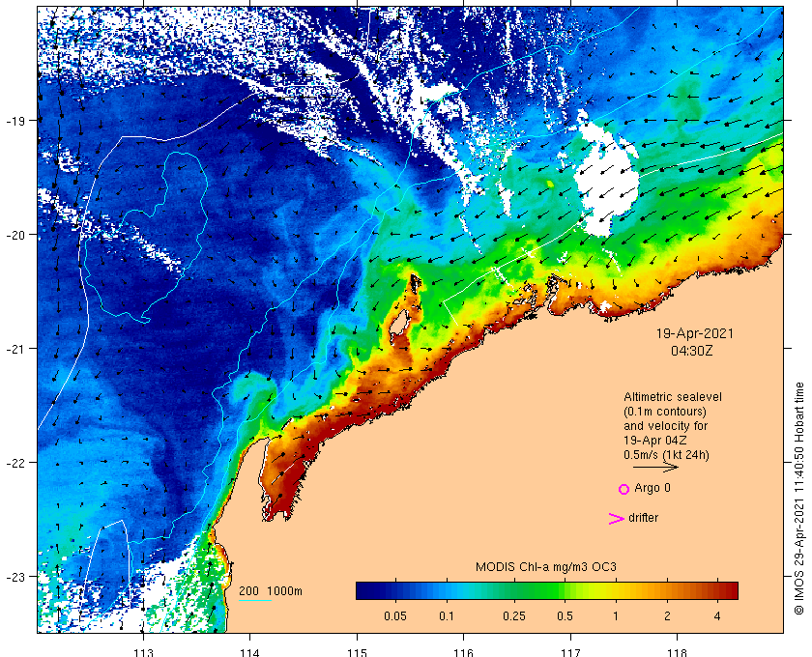
Task: Click the colorbar tick value 4
Action: click(x=717, y=616)
